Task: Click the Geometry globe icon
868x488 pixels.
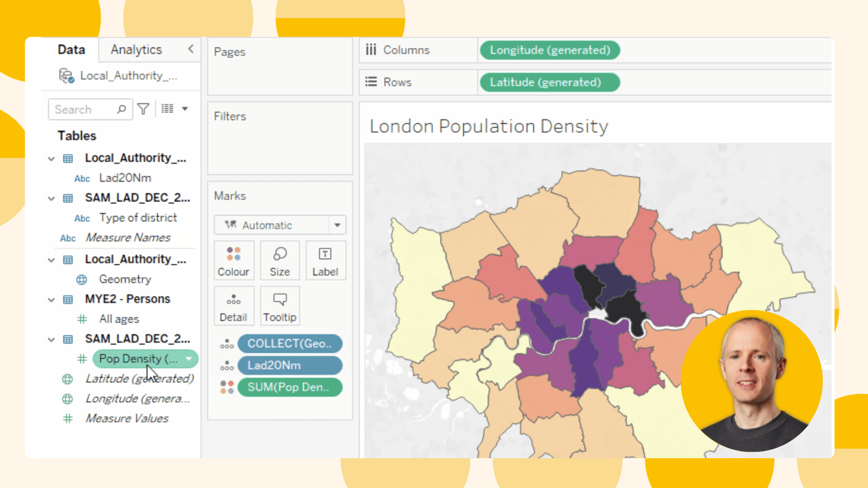Action: 82,280
